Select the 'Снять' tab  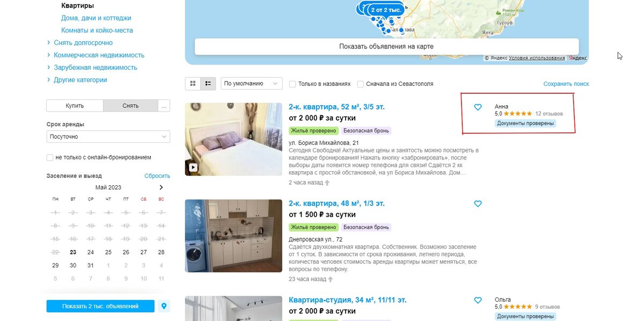(x=130, y=106)
